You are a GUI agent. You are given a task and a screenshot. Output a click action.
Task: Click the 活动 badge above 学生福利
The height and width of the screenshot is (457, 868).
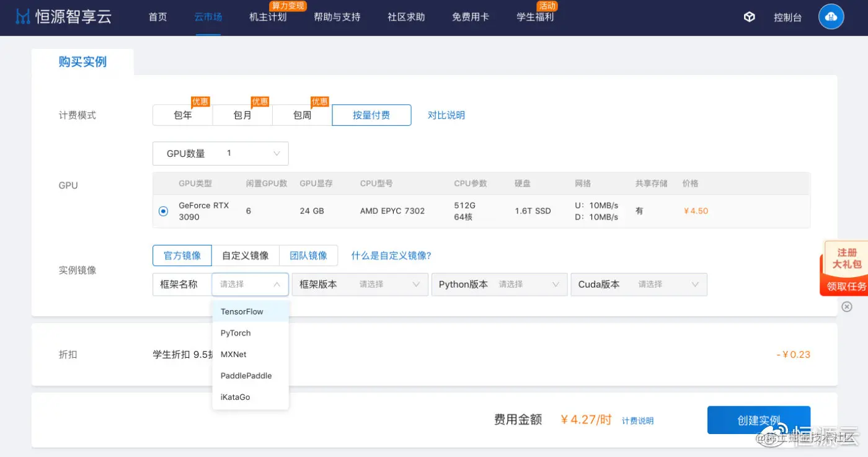click(x=547, y=6)
